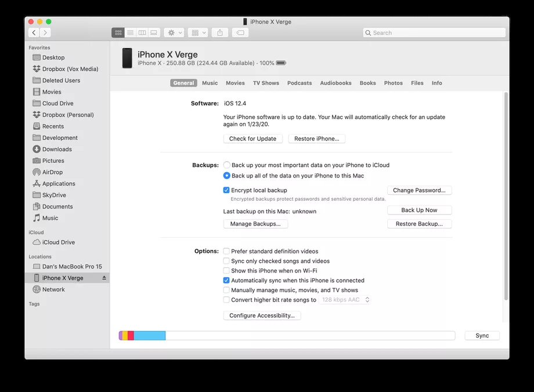
Task: Click Restore iPhone... button
Action: 317,139
